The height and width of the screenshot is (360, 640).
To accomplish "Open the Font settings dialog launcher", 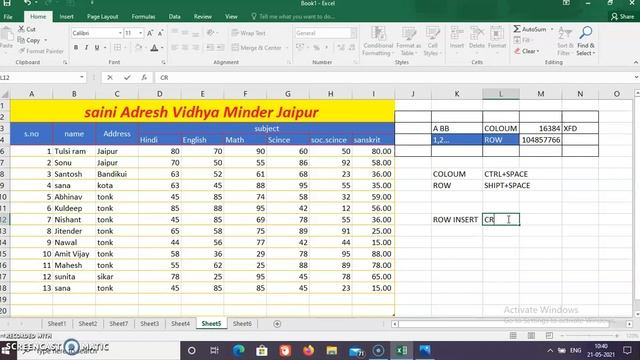I will point(163,62).
